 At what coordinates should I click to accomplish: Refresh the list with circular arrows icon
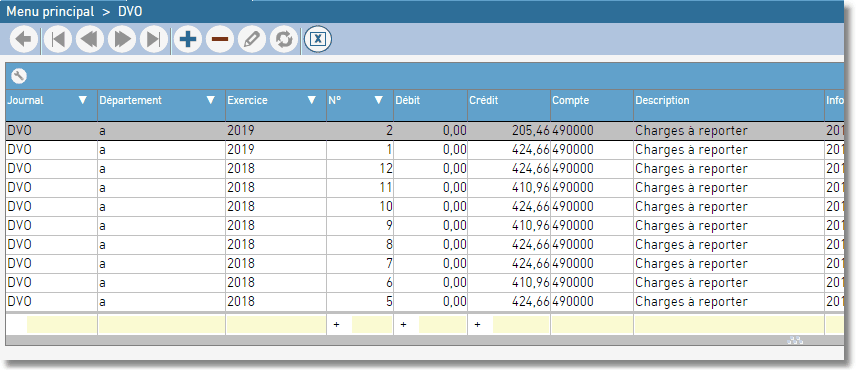pos(284,39)
